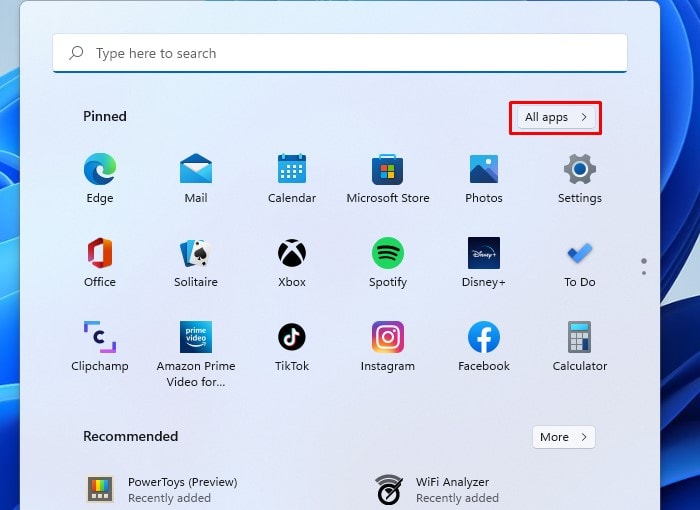Launch Amazon Prime Video app

point(196,354)
